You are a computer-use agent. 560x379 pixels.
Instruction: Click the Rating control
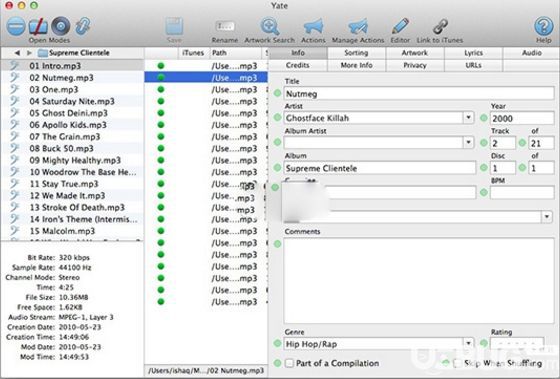pyautogui.click(x=517, y=344)
